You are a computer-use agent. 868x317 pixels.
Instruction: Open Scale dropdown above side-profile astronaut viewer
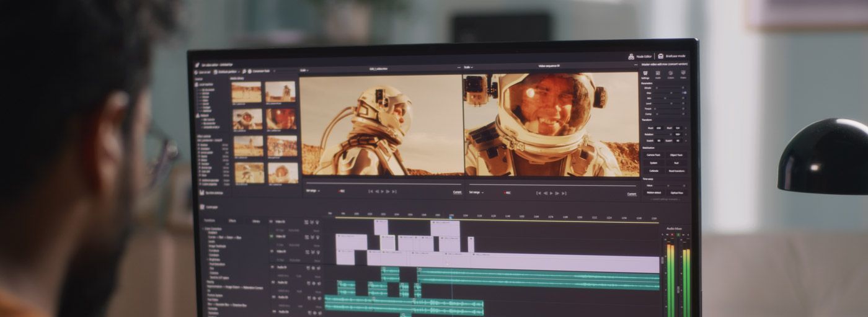(x=304, y=70)
